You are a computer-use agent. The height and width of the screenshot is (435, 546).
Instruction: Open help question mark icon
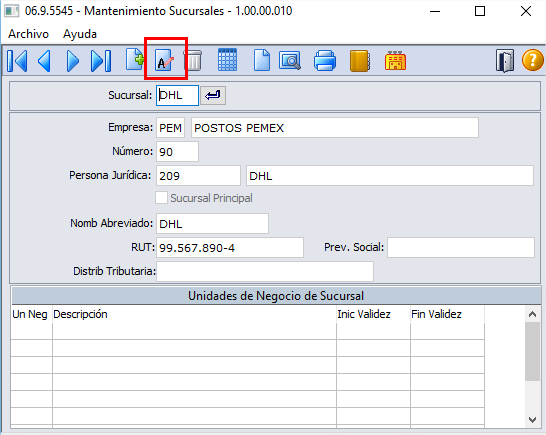tap(532, 60)
